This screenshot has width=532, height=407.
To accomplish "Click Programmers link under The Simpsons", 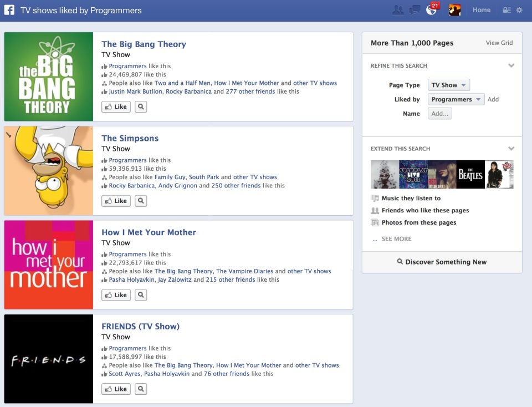I will (x=127, y=160).
